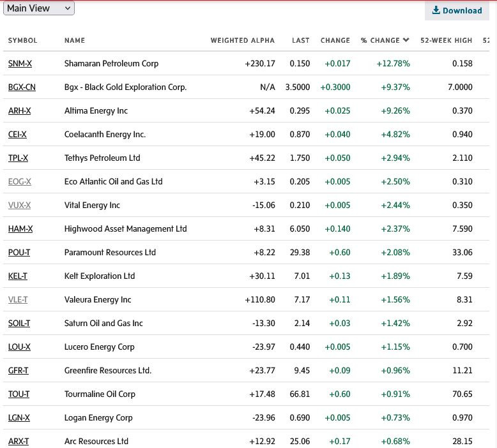
Task: Sort table by SYMBOL header
Action: pos(22,40)
